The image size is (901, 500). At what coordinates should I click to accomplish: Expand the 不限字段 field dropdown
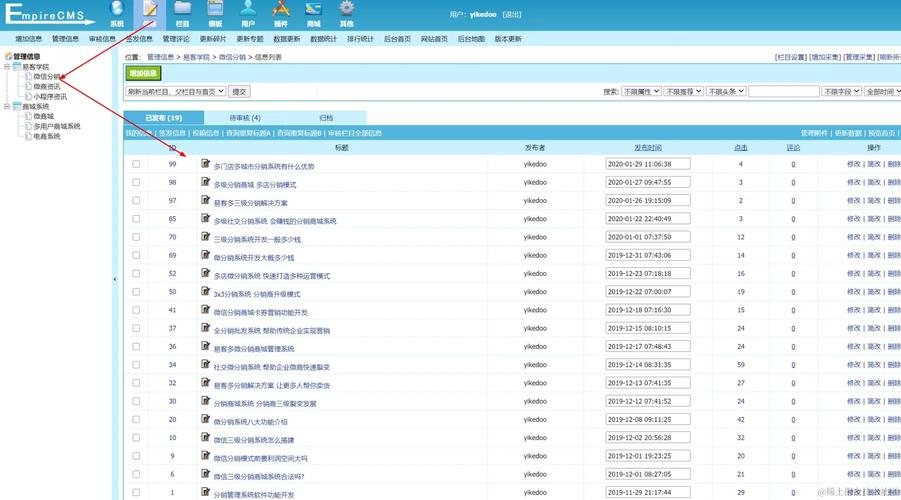point(841,91)
